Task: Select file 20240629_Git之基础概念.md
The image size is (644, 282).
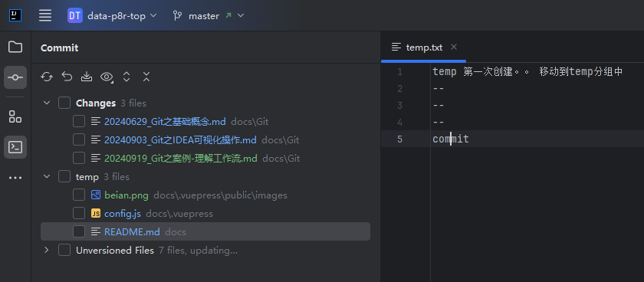Action: [x=165, y=122]
